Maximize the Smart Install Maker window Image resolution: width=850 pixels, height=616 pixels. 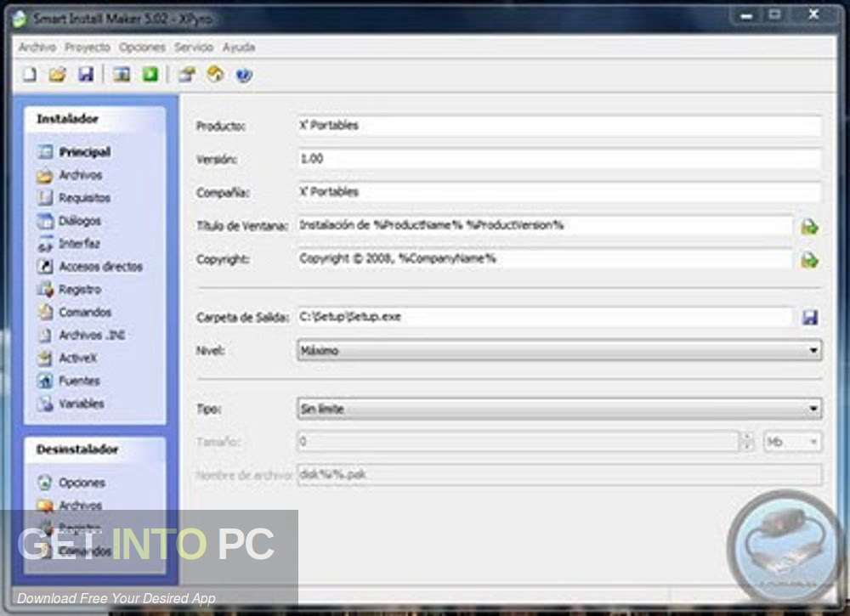click(x=774, y=14)
